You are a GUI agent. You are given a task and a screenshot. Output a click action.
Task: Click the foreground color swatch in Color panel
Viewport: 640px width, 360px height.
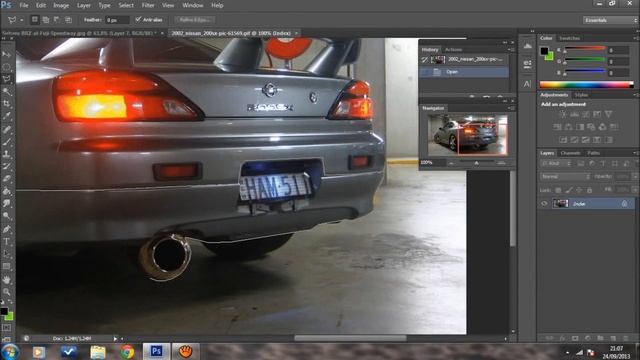544,51
